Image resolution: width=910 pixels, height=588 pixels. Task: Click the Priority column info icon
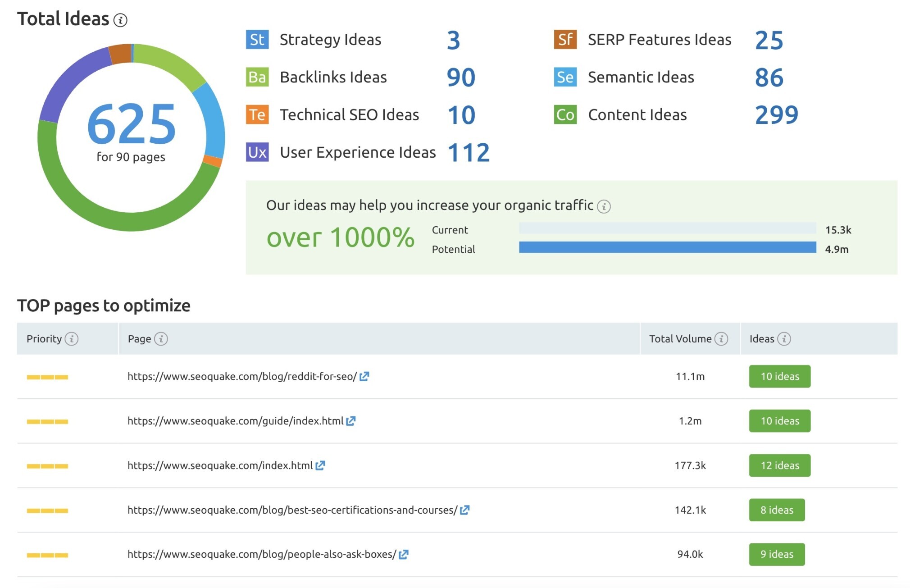click(x=72, y=339)
